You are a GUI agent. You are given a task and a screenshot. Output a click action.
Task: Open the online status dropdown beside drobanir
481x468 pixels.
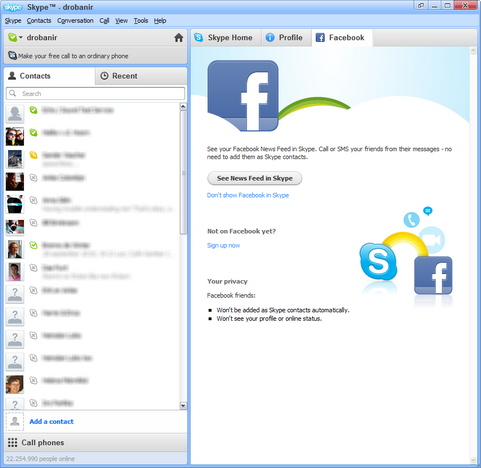[x=15, y=37]
